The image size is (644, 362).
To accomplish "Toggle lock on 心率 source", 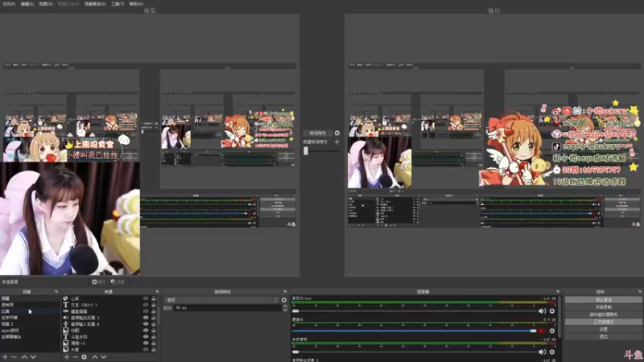I will tap(154, 298).
